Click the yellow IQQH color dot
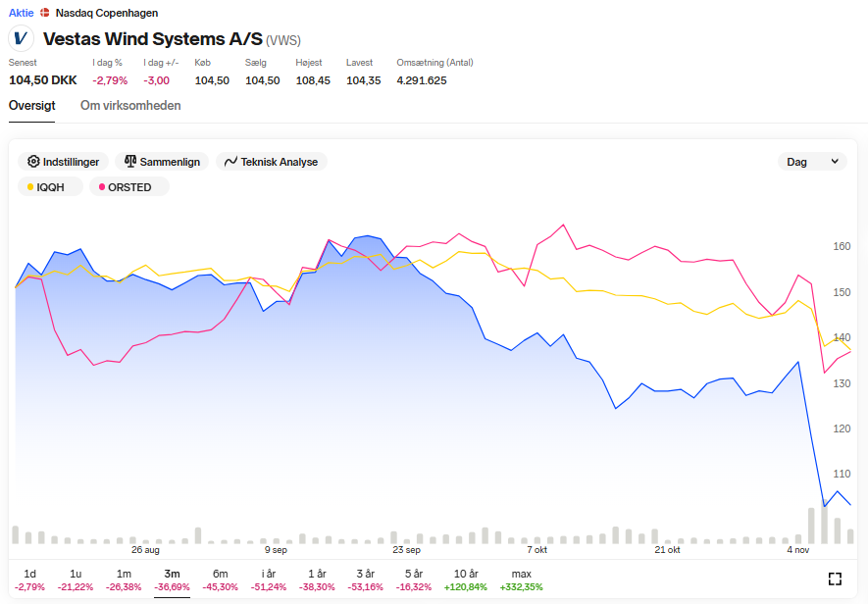The height and width of the screenshot is (604, 868). click(30, 187)
